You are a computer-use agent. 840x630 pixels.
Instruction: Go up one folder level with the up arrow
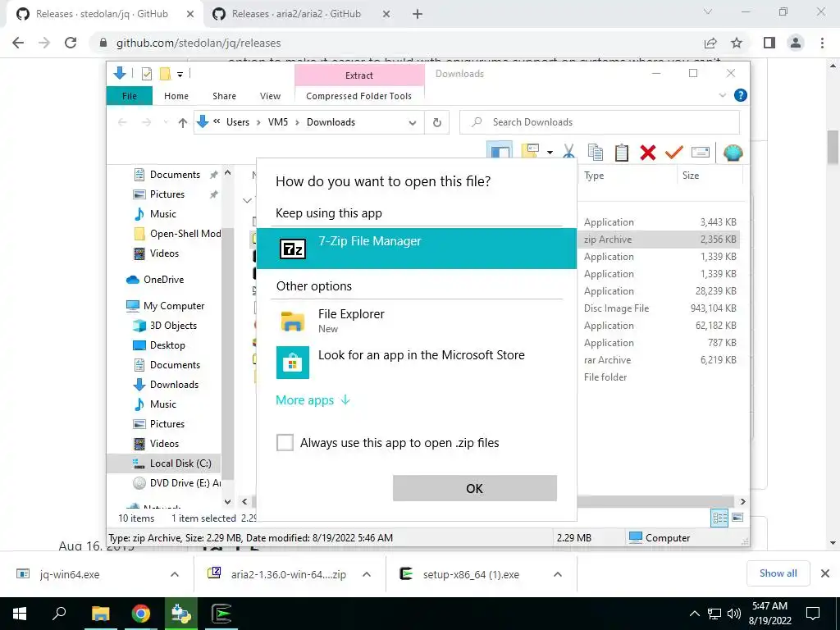click(x=183, y=123)
